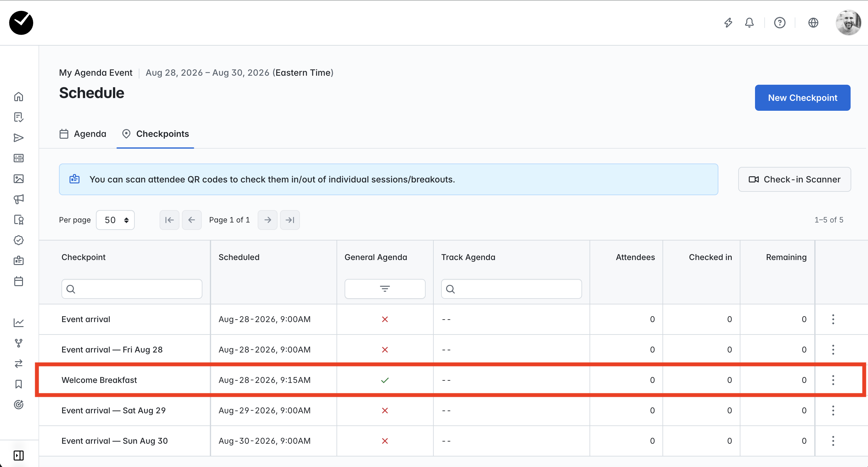
Task: Open the megaphone icon in sidebar
Action: point(19,199)
